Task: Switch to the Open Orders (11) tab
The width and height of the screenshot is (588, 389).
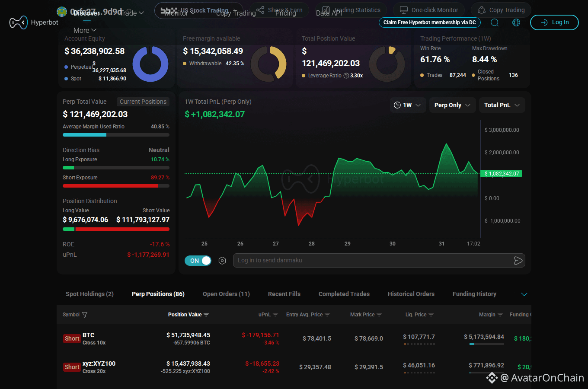Action: [226, 294]
